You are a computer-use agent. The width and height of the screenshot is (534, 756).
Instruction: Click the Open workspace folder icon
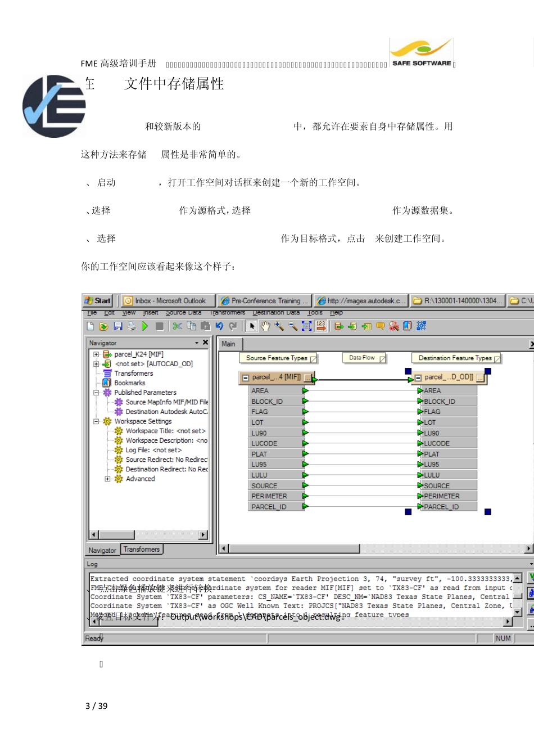pos(104,326)
